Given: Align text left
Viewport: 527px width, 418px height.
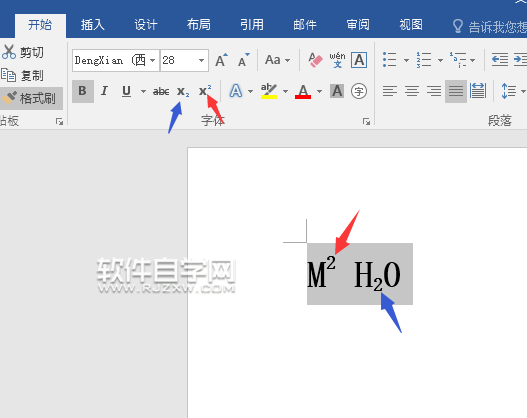Looking at the screenshot, I should (x=390, y=91).
